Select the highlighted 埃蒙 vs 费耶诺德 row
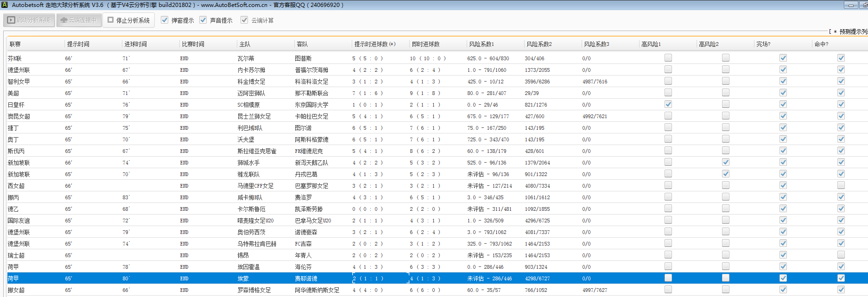868x297 pixels. [243, 278]
